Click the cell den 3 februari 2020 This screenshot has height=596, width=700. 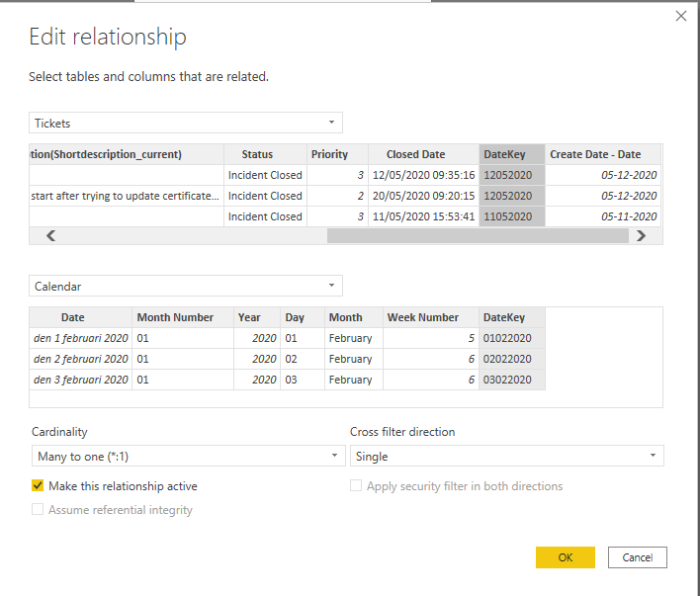point(81,380)
